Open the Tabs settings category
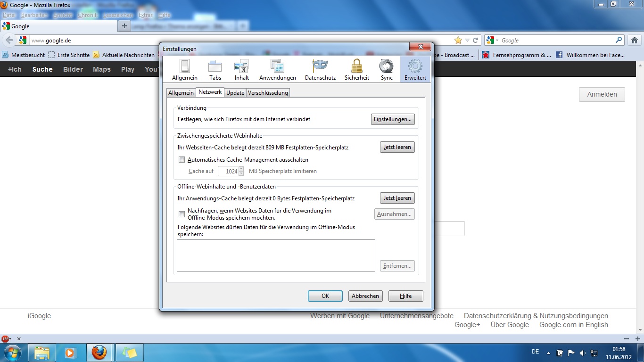Viewport: 644px width, 362px height. coord(215,69)
